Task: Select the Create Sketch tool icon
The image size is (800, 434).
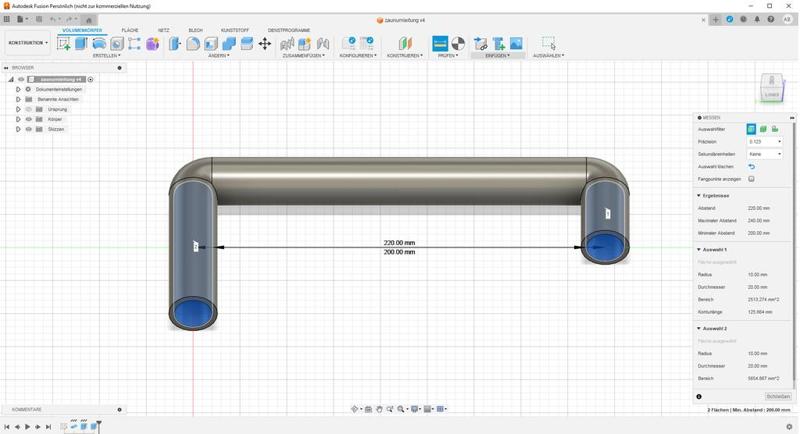Action: tap(65, 43)
